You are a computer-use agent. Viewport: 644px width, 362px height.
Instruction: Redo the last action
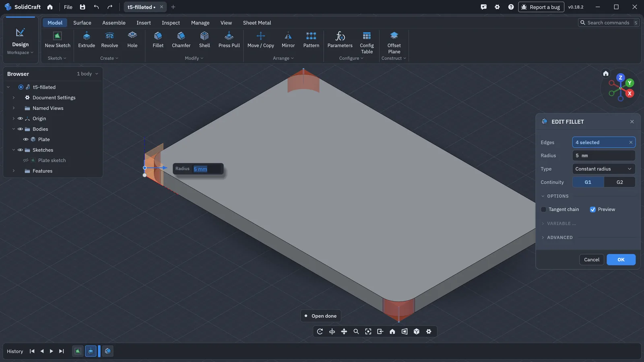pyautogui.click(x=110, y=7)
